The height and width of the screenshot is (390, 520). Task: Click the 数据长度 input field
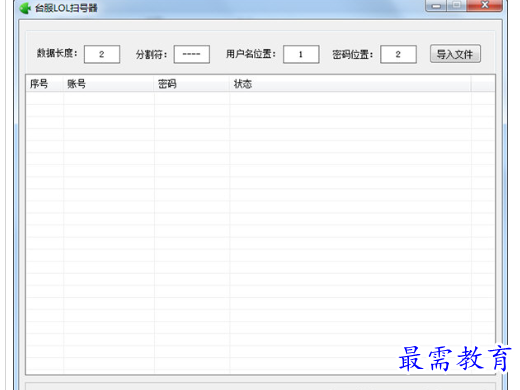[x=102, y=54]
